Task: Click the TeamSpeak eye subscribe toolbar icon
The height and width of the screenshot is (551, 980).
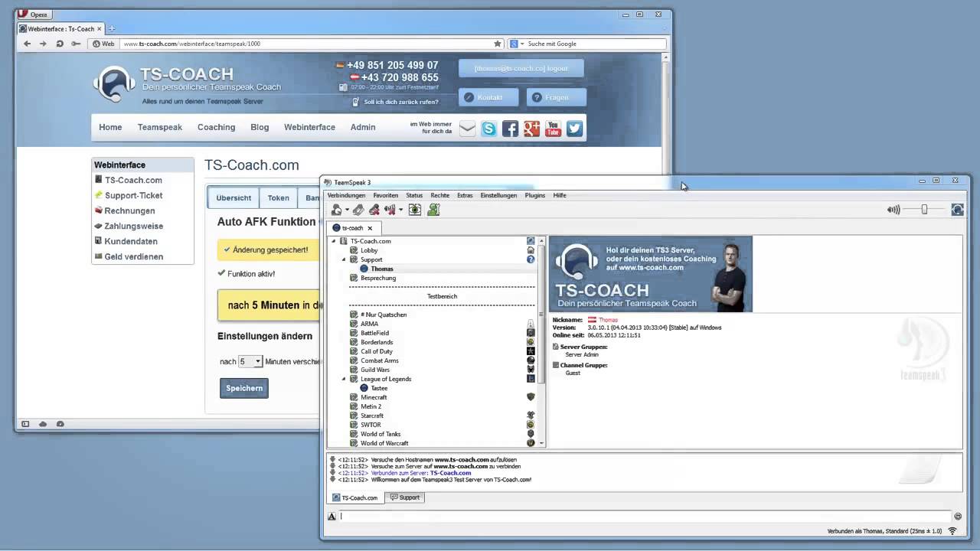Action: (x=415, y=210)
